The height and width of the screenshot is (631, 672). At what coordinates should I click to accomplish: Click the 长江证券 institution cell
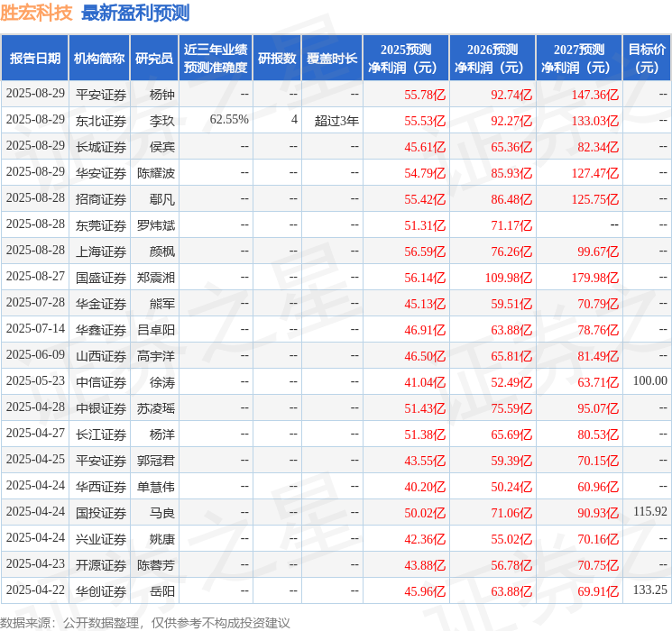101,434
